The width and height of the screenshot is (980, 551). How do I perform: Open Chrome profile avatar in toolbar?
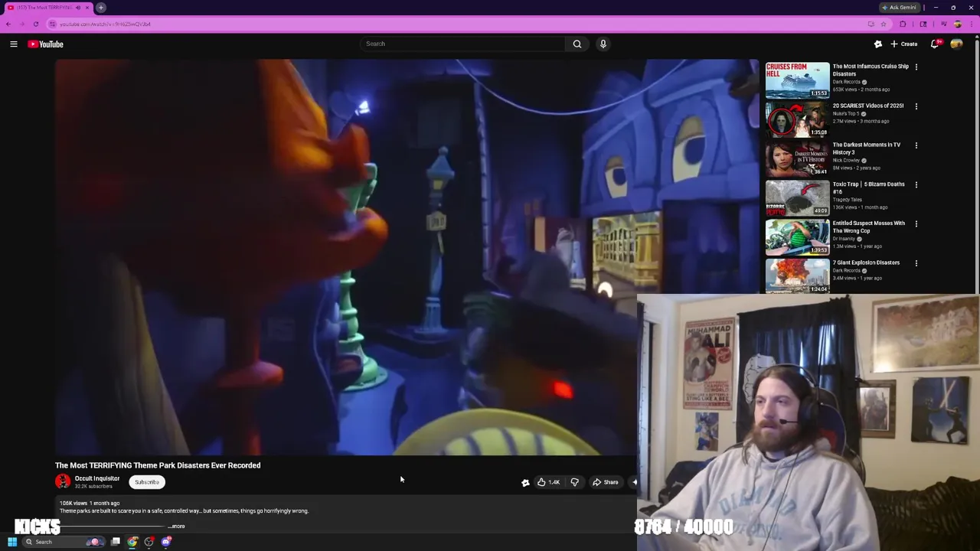tap(957, 24)
